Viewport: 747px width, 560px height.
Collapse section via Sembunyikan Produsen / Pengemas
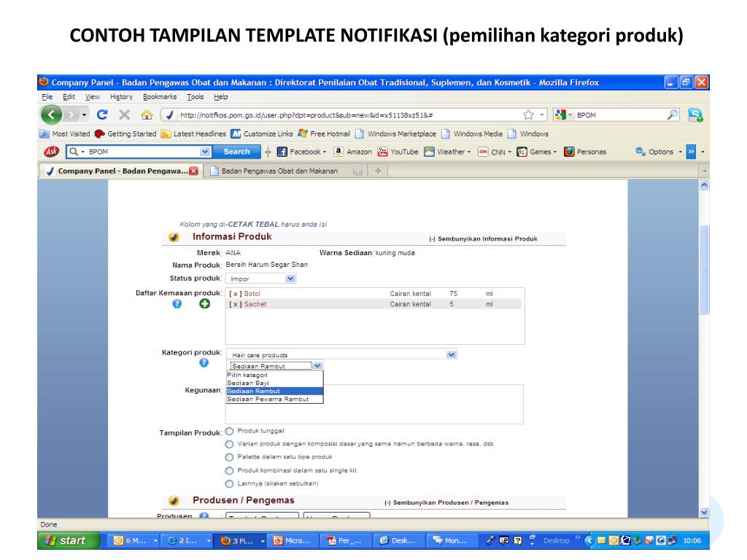(446, 503)
